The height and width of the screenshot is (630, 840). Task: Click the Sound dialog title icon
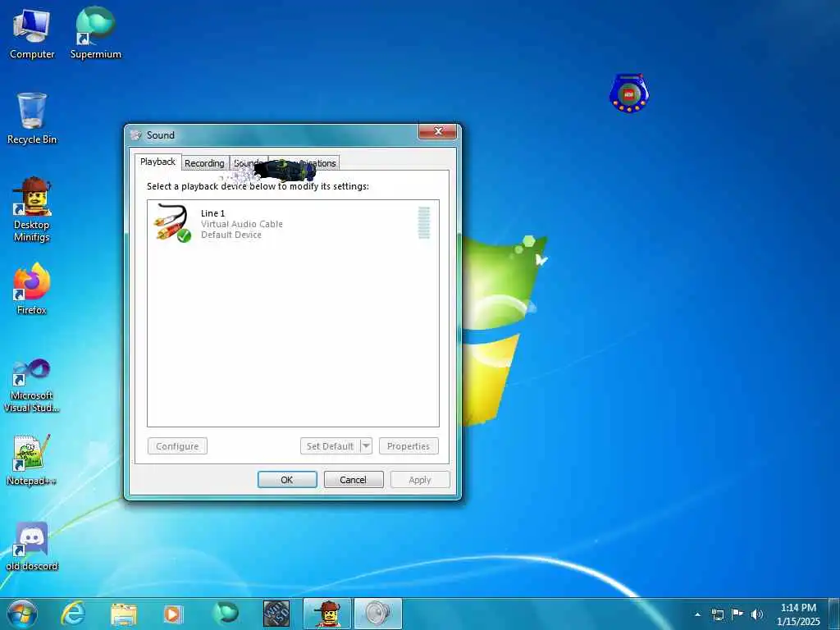click(136, 135)
